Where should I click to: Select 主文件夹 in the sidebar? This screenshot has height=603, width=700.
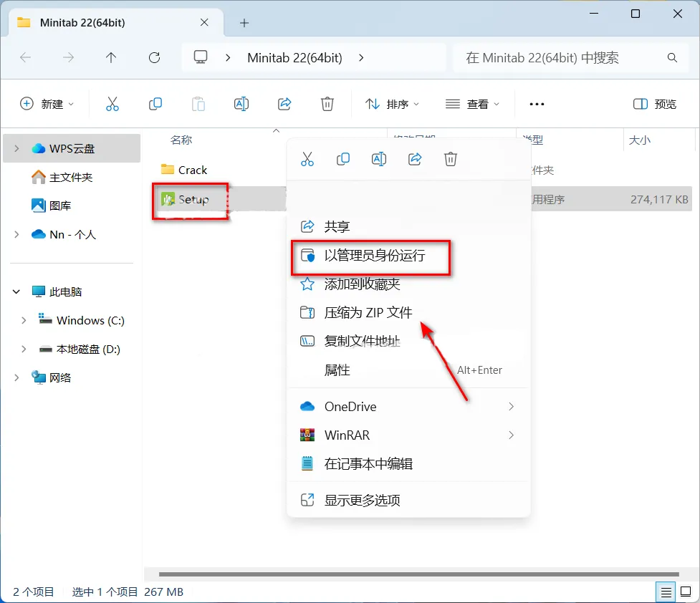[71, 177]
